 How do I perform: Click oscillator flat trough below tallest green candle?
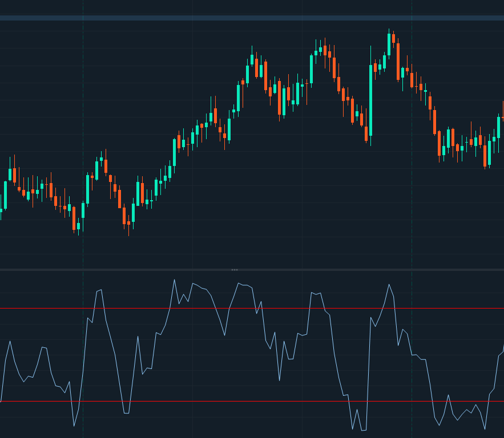pyautogui.click(x=364, y=430)
